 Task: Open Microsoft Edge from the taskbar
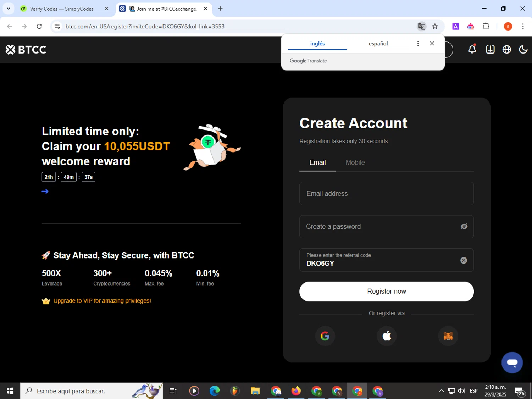[x=214, y=391]
